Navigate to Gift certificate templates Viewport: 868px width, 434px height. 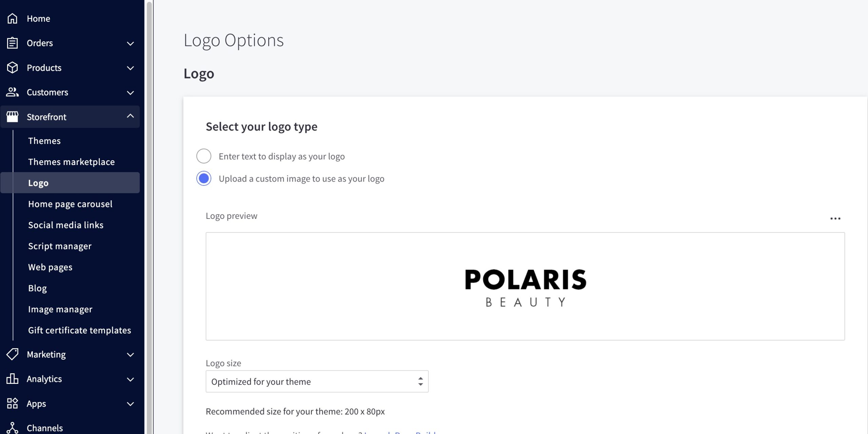point(79,330)
